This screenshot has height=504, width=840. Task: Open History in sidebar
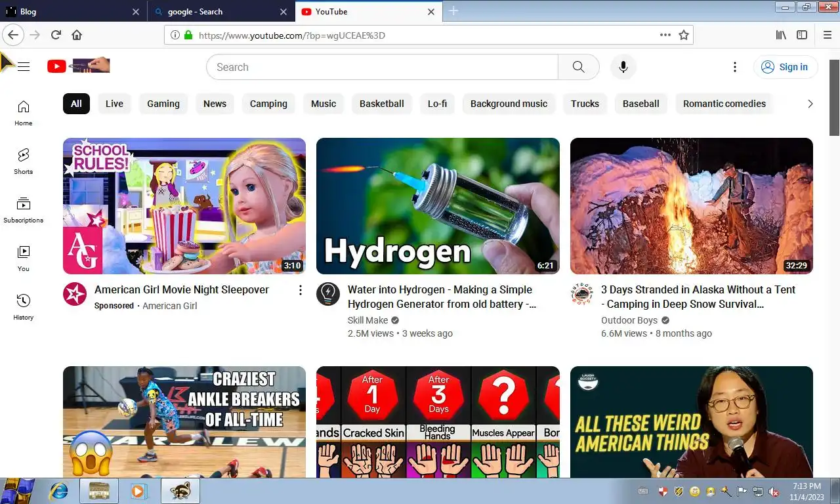pyautogui.click(x=24, y=307)
